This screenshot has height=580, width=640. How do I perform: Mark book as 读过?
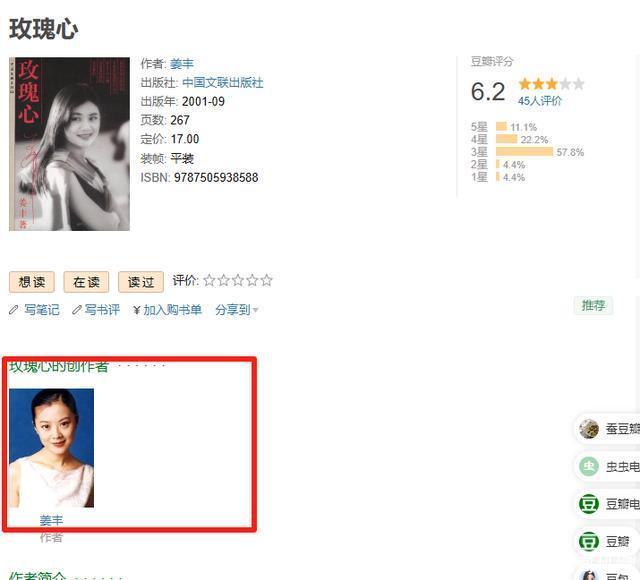pyautogui.click(x=141, y=282)
